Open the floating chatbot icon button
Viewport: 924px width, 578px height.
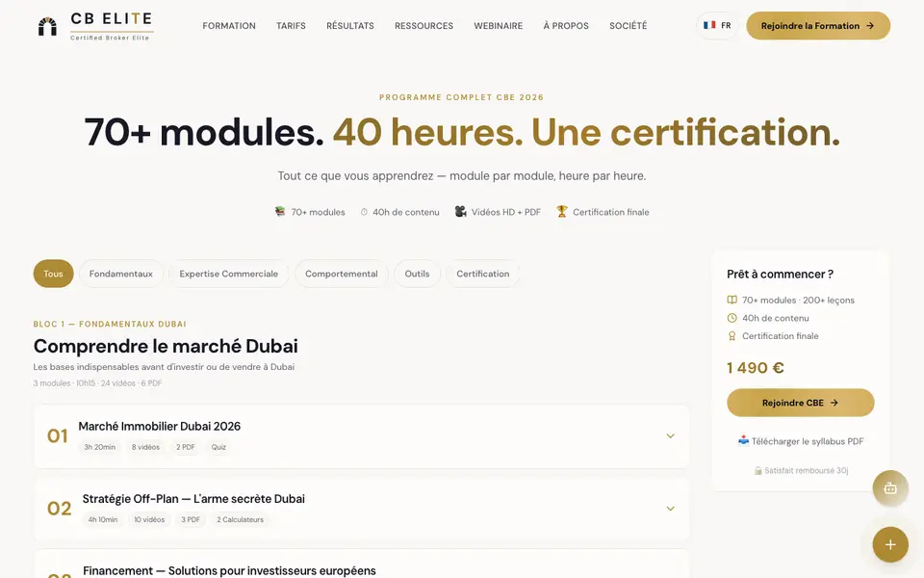(x=889, y=488)
